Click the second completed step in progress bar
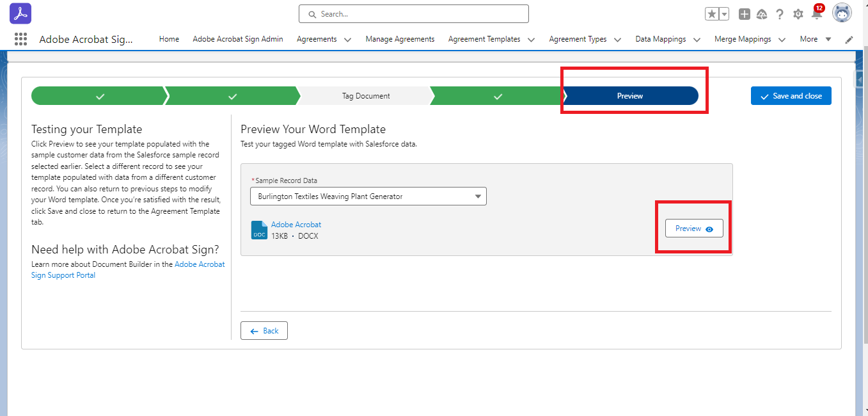The image size is (868, 416). click(232, 96)
